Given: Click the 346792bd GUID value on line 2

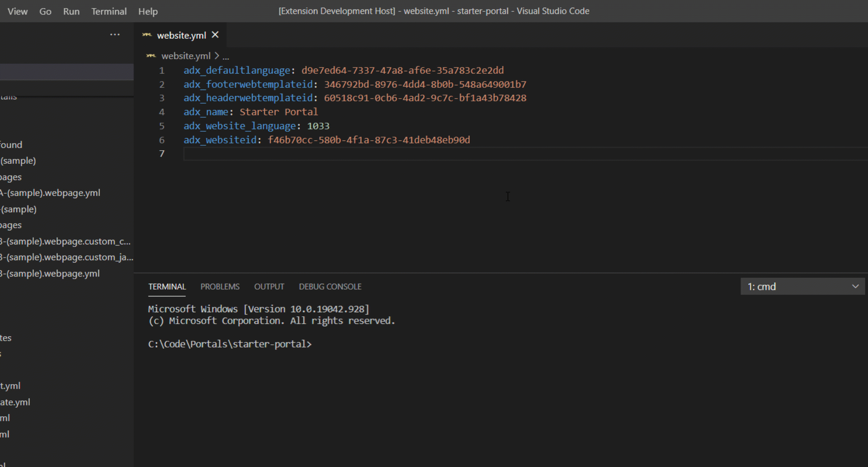Looking at the screenshot, I should [425, 85].
